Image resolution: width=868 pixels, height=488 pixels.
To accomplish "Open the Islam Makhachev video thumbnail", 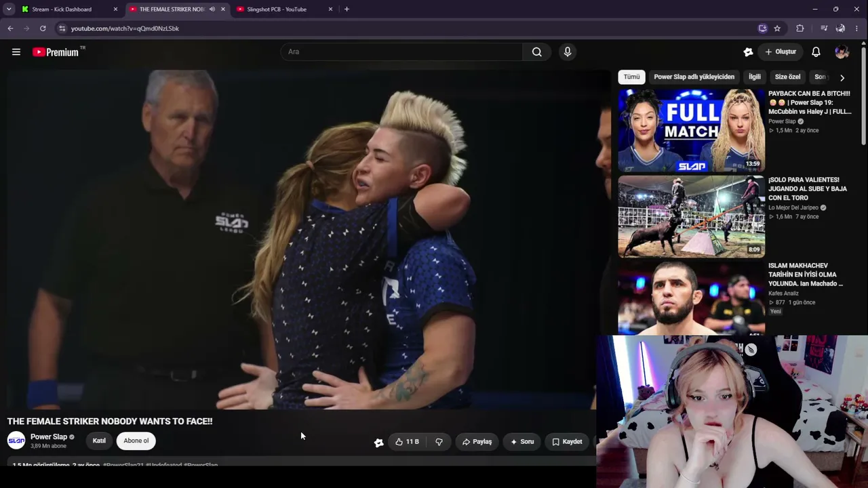I will coord(691,299).
